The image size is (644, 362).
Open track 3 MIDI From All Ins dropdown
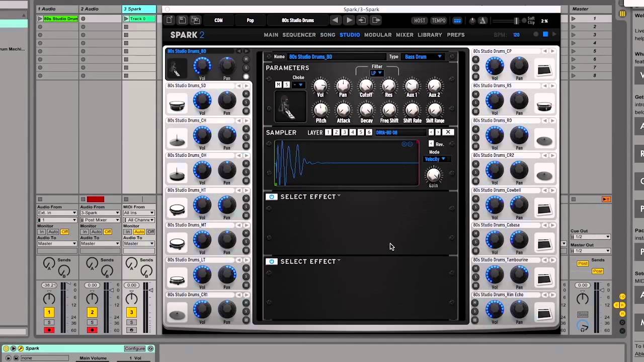139,213
